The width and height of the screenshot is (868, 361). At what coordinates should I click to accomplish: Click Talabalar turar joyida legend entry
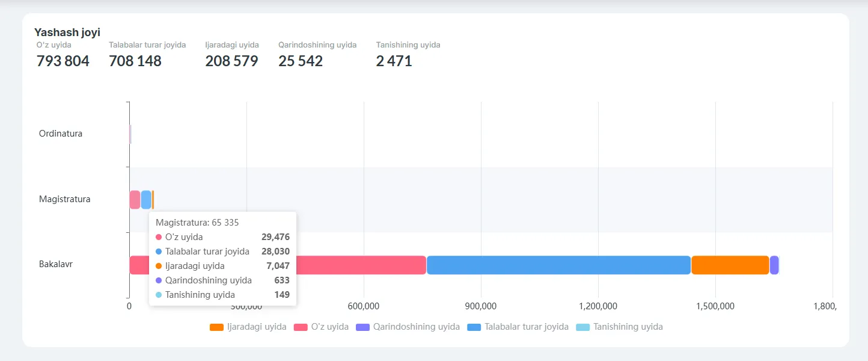click(x=518, y=327)
